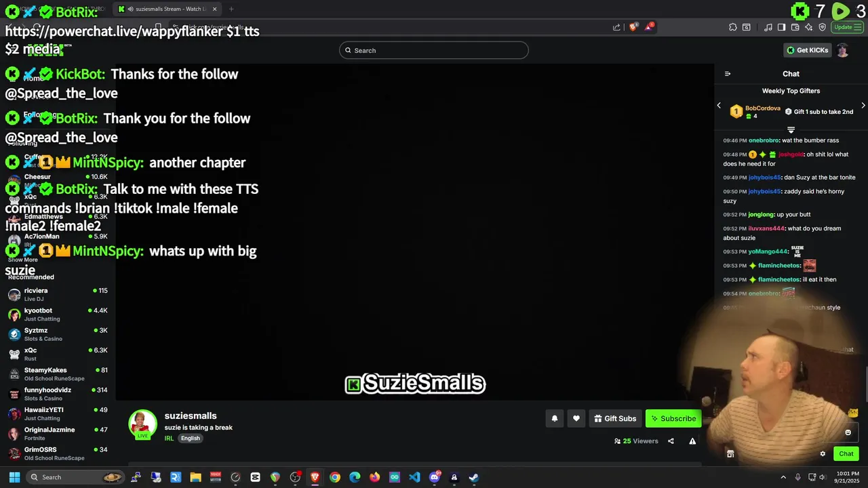Open ricviera recommended channel

point(58,294)
